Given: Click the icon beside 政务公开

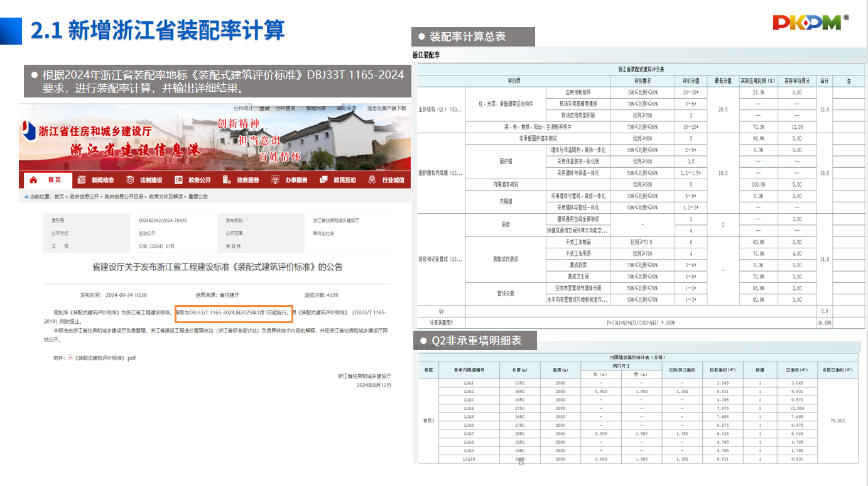Looking at the screenshot, I should 178,180.
